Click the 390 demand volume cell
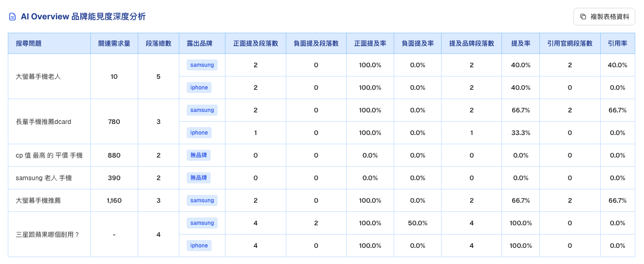Screen dimensions: 644x264 114,178
